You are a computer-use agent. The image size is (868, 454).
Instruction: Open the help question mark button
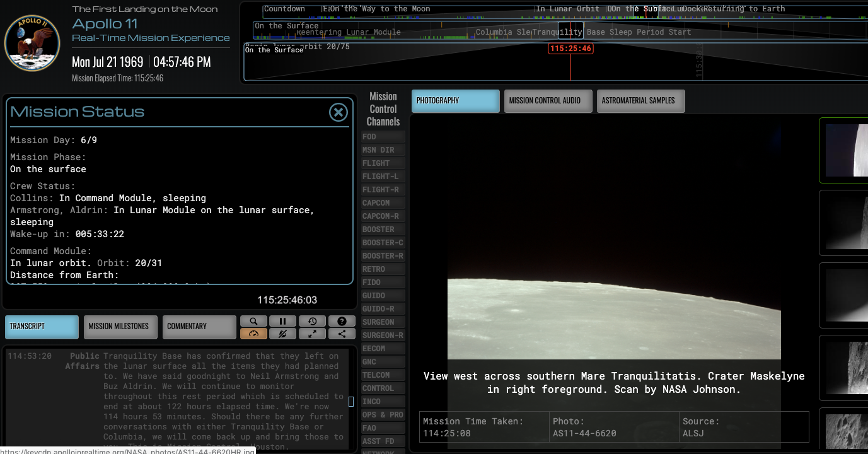pyautogui.click(x=342, y=321)
